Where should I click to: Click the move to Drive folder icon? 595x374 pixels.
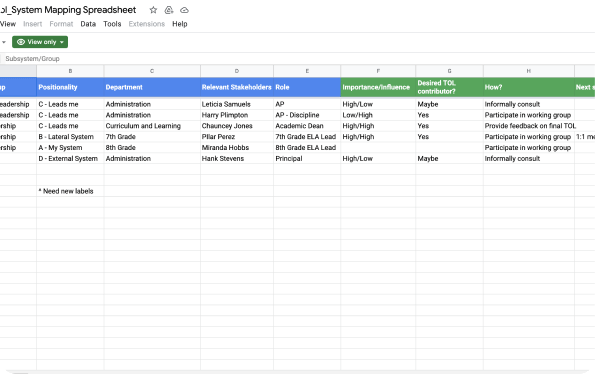[169, 10]
